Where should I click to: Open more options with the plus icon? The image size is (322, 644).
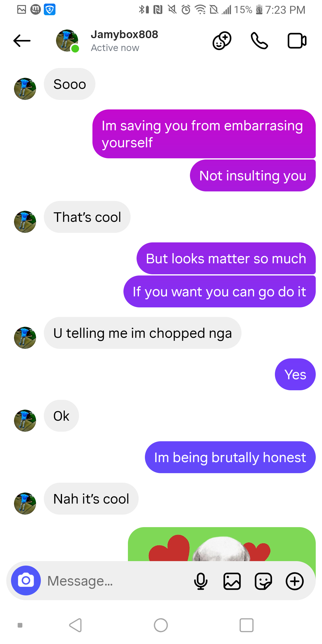[x=295, y=581]
